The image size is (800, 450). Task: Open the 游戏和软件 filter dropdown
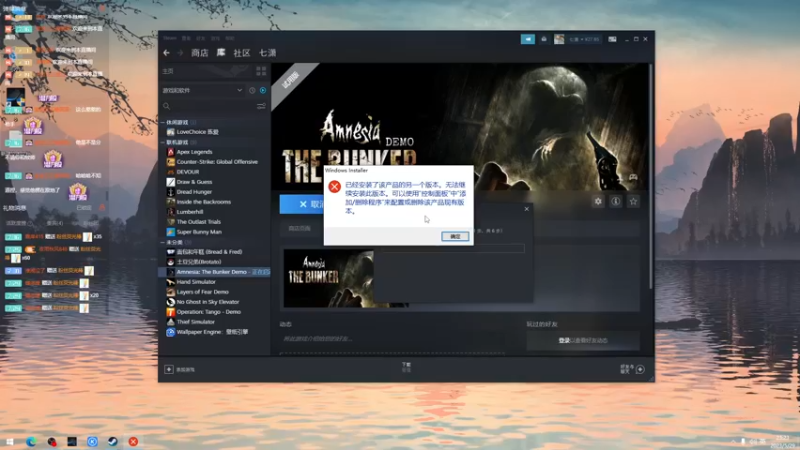(203, 90)
